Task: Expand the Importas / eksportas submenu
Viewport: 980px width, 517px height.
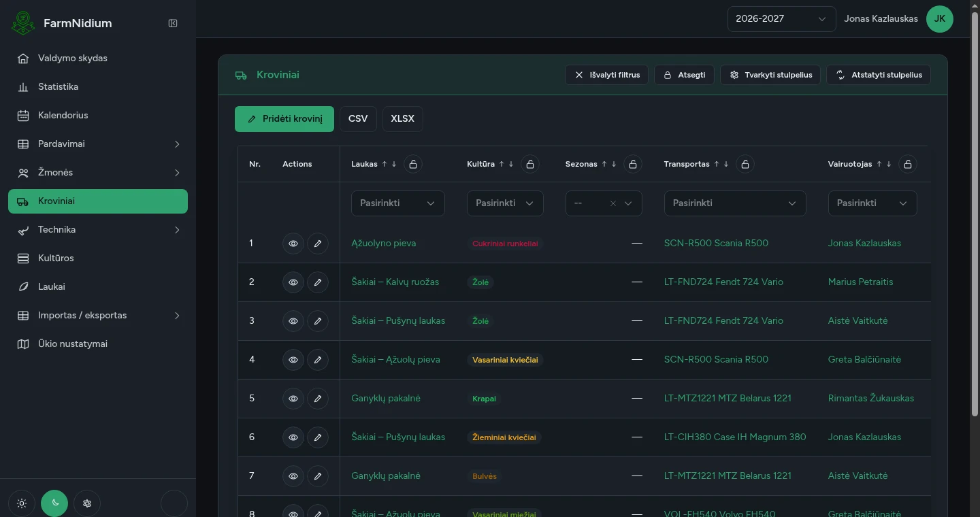Action: point(98,316)
